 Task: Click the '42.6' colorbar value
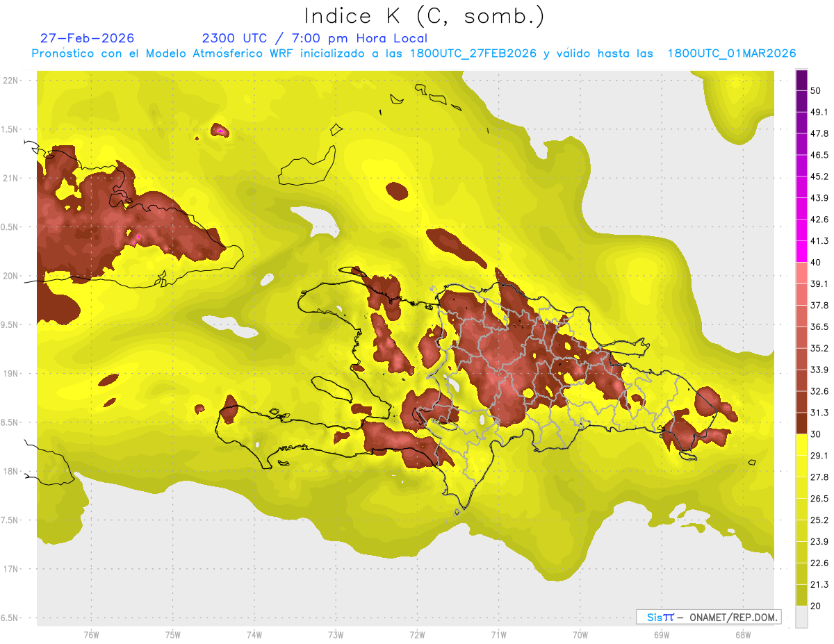pyautogui.click(x=819, y=220)
